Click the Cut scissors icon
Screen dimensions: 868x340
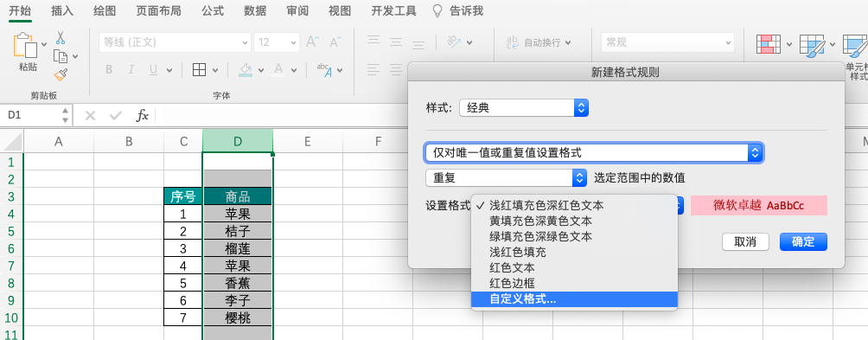point(61,38)
